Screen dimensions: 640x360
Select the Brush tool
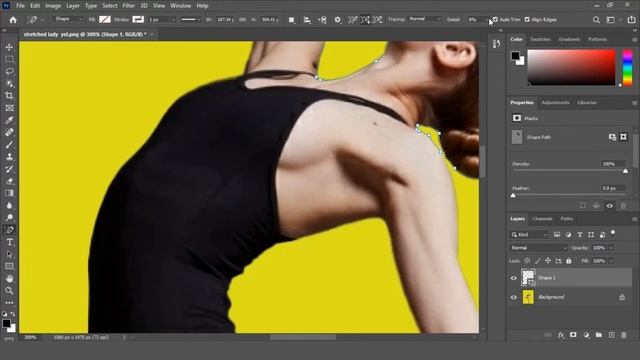pyautogui.click(x=9, y=144)
